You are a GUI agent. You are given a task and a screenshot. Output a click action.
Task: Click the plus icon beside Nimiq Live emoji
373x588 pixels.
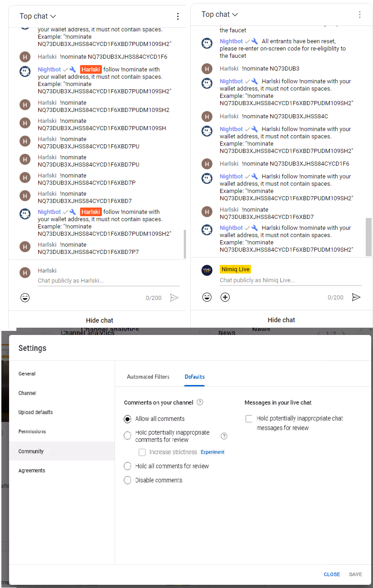click(x=225, y=297)
